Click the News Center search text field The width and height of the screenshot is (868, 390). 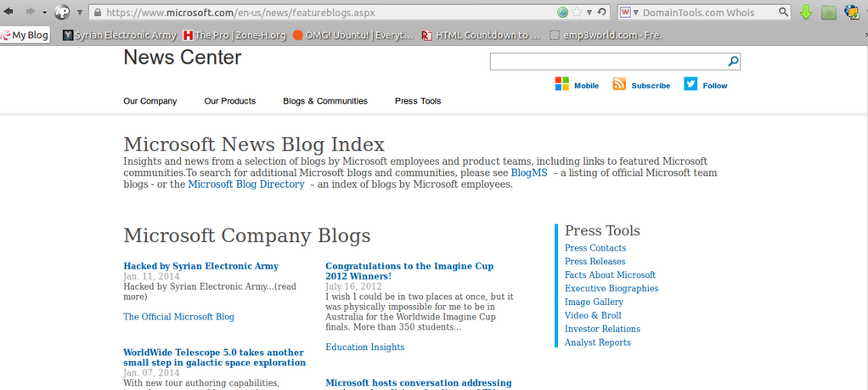[608, 61]
